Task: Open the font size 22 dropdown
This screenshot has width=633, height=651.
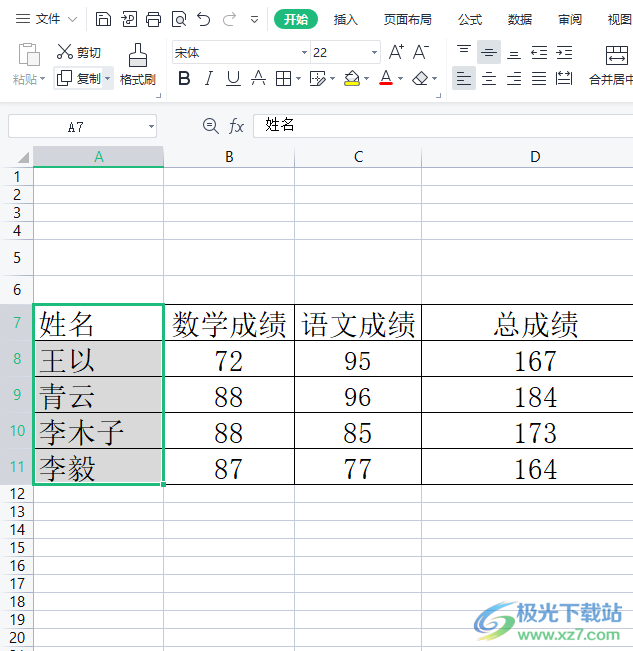Action: click(374, 52)
